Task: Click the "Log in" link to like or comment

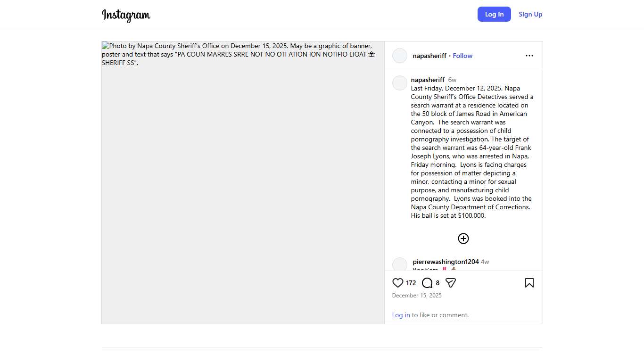Action: (401, 315)
